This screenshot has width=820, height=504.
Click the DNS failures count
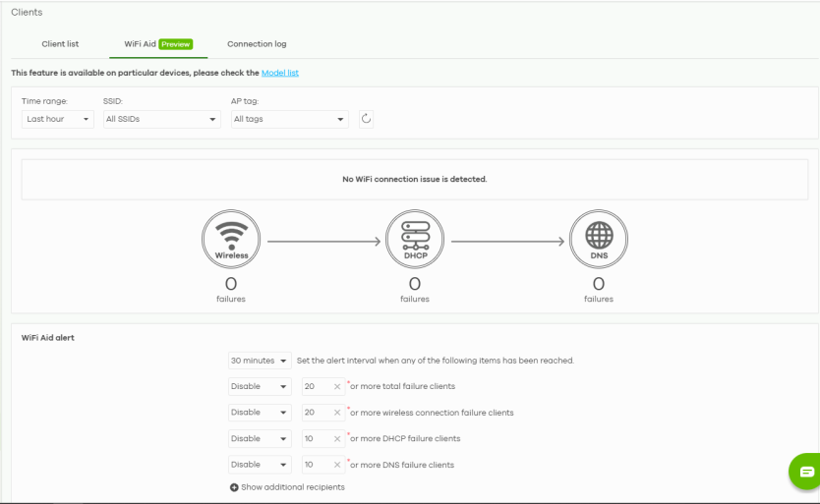point(599,284)
